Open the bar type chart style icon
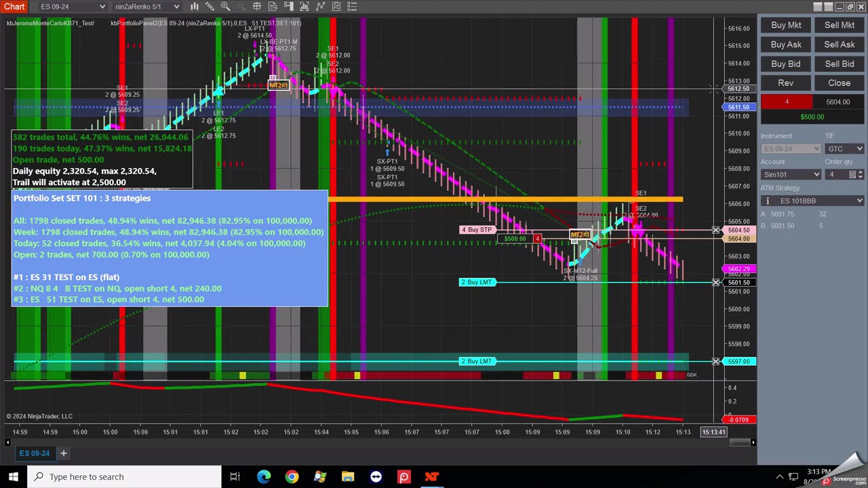This screenshot has width=868, height=488. [x=195, y=7]
